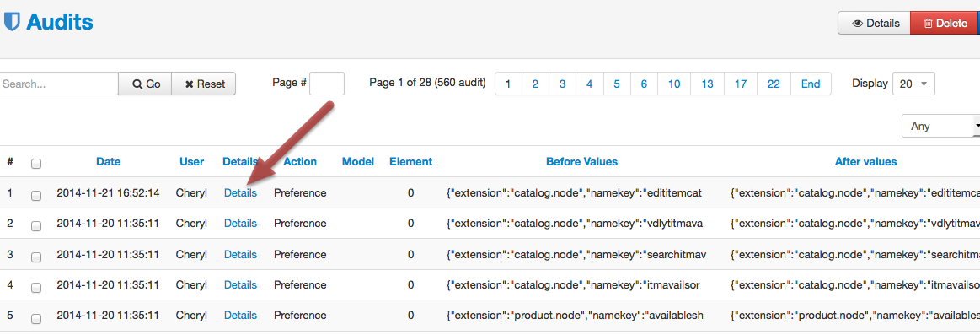Click the Audits page title

point(59,23)
